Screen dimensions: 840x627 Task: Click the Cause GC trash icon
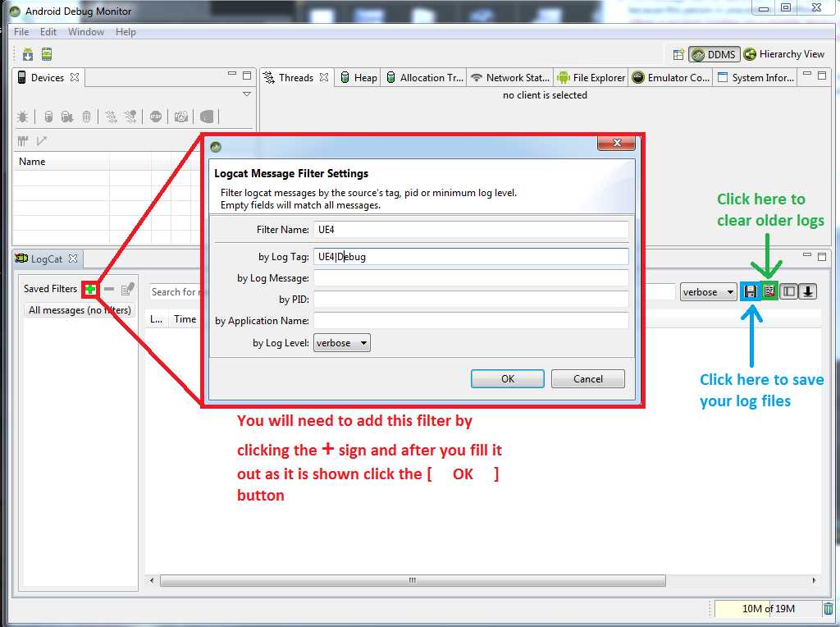point(86,117)
